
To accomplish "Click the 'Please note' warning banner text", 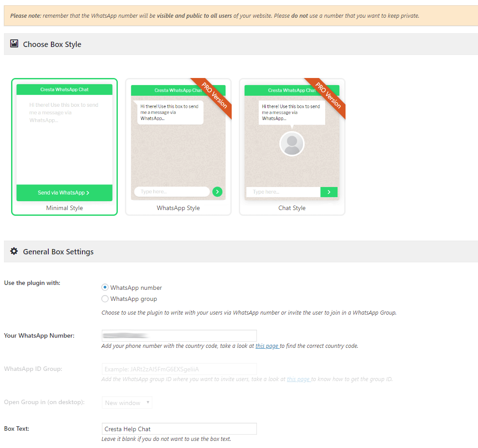I will [214, 16].
